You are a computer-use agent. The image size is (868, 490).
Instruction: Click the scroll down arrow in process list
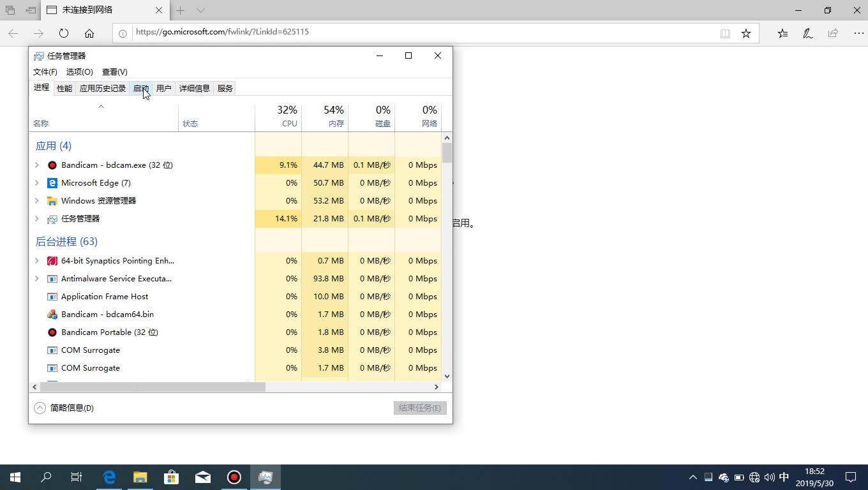tap(447, 376)
